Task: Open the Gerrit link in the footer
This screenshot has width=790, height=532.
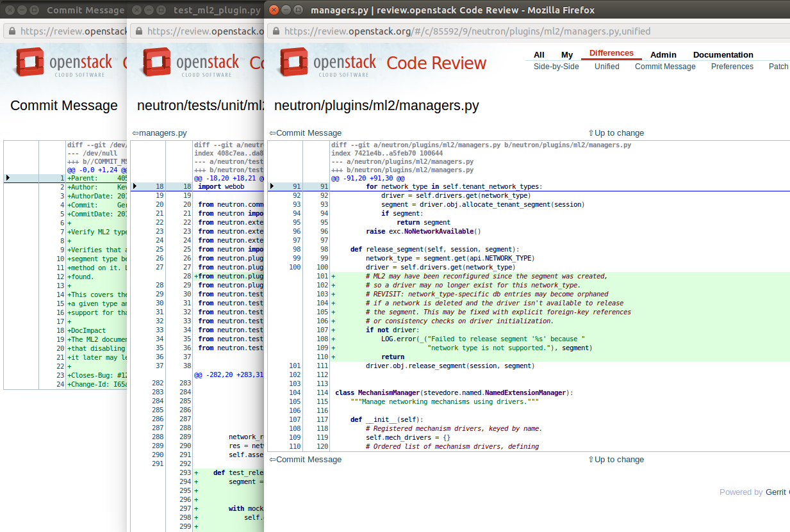Action: (777, 492)
